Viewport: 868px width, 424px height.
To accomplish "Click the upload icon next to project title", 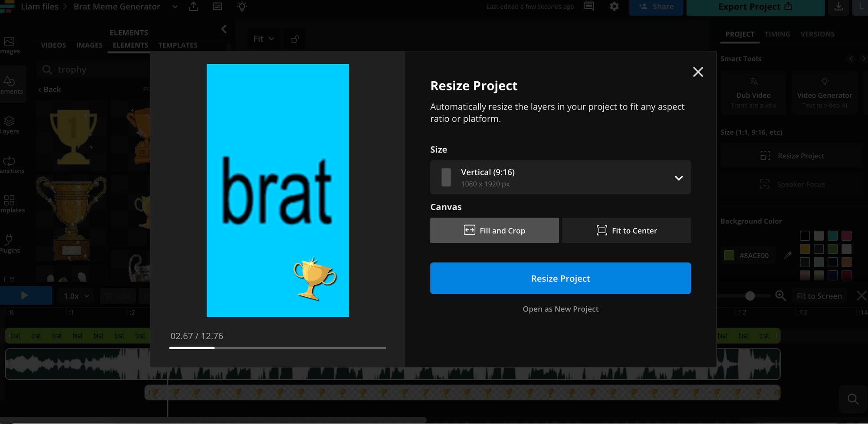I will pyautogui.click(x=194, y=7).
